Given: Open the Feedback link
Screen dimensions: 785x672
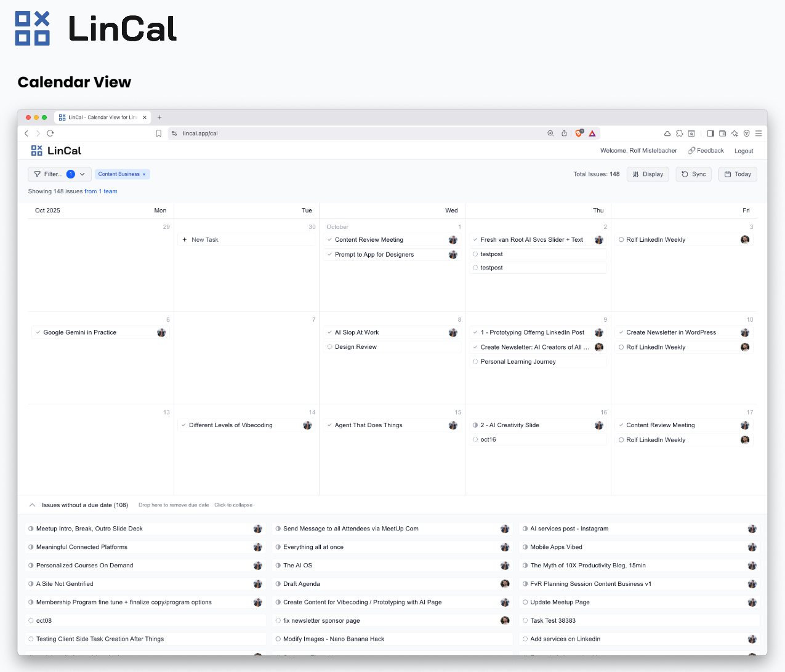Looking at the screenshot, I should [706, 151].
